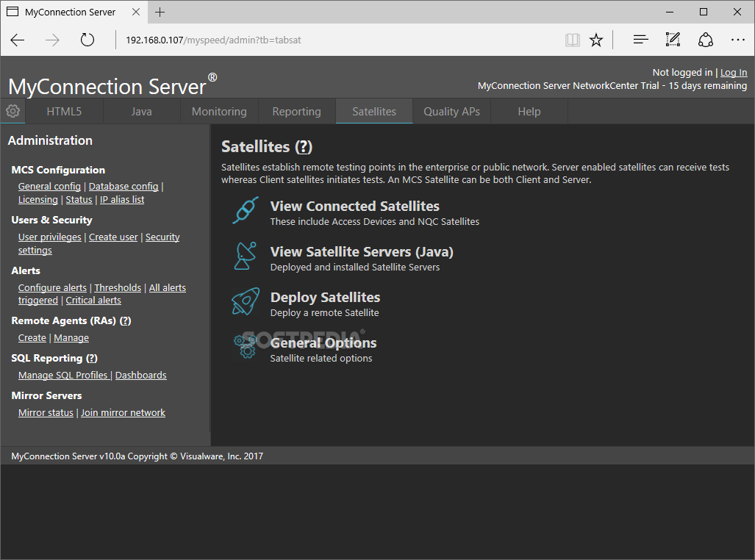Switch to the Java tab

(142, 111)
